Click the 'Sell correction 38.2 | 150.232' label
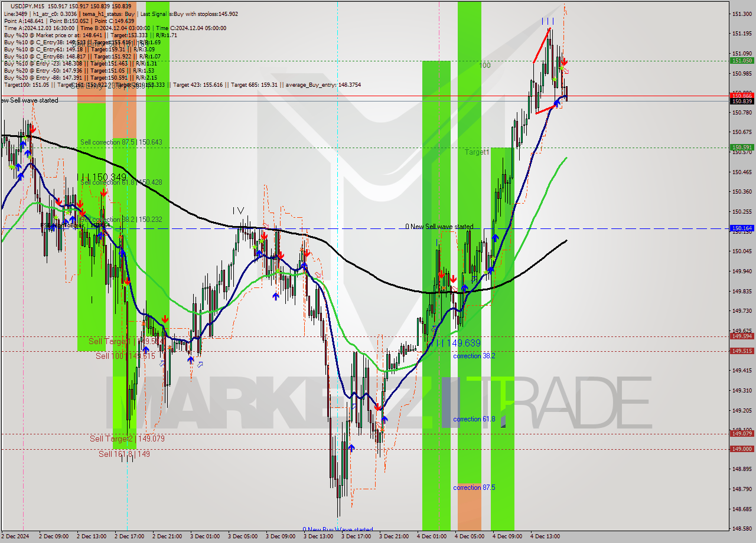 [x=121, y=220]
